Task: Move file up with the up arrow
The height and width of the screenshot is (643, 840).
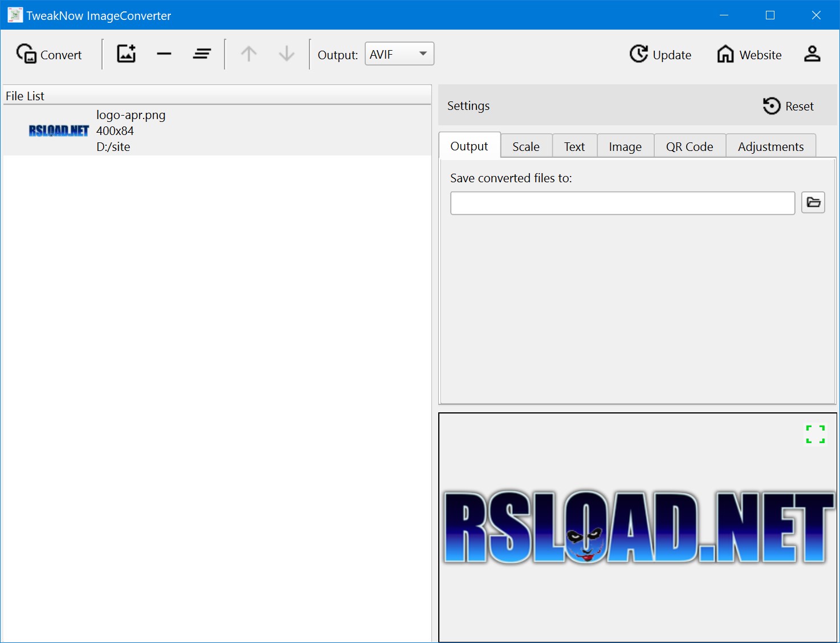Action: pyautogui.click(x=248, y=54)
